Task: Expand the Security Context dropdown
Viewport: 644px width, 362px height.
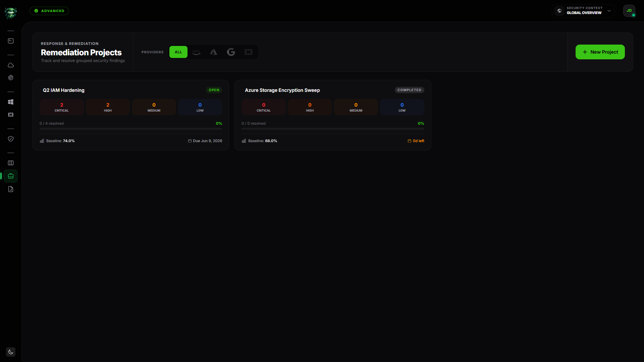Action: click(x=583, y=11)
